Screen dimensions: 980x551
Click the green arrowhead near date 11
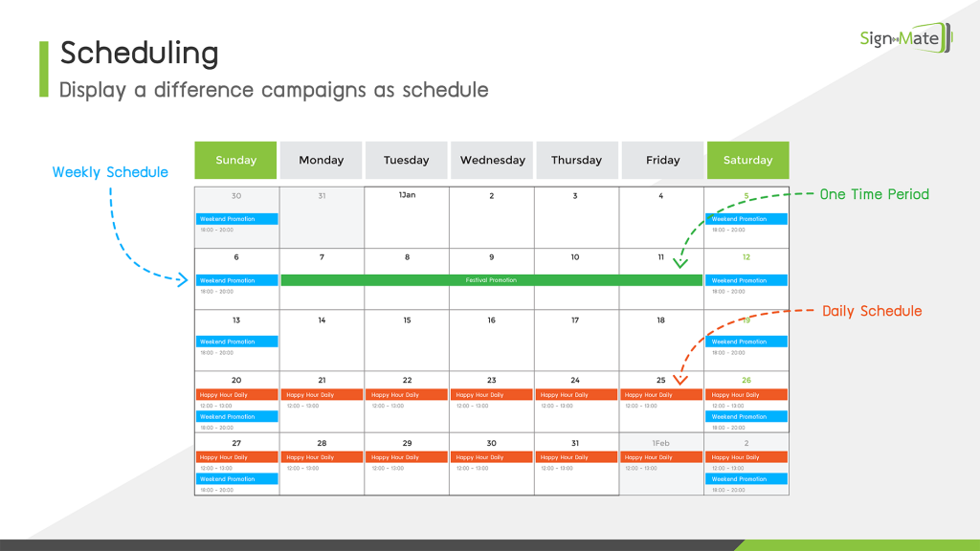pos(680,263)
